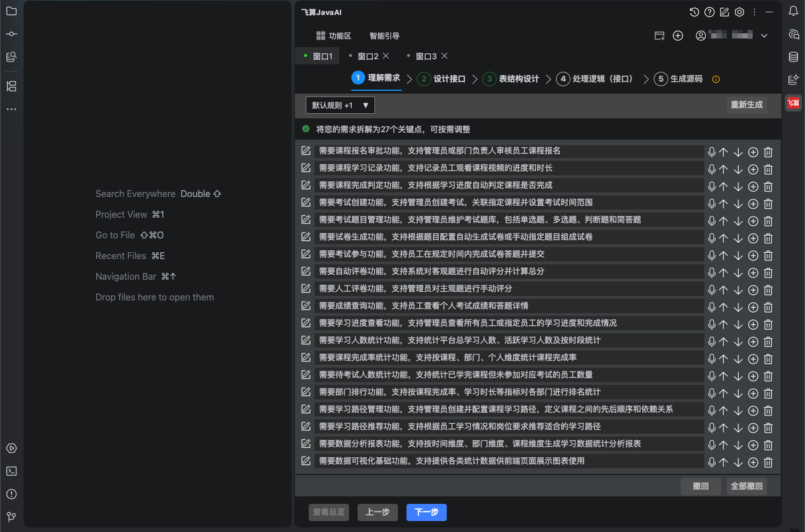Open the Git branch tool icon
Image resolution: width=805 pixels, height=532 pixels.
pos(11,516)
